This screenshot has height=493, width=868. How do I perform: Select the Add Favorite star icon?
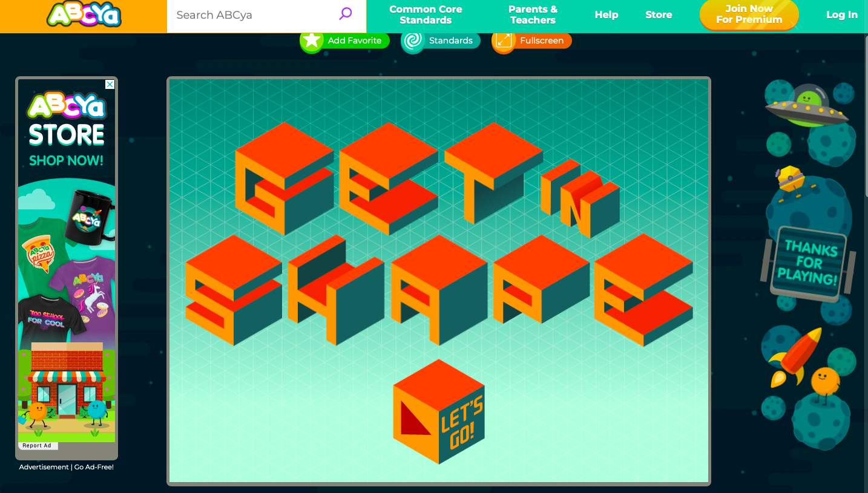[312, 40]
